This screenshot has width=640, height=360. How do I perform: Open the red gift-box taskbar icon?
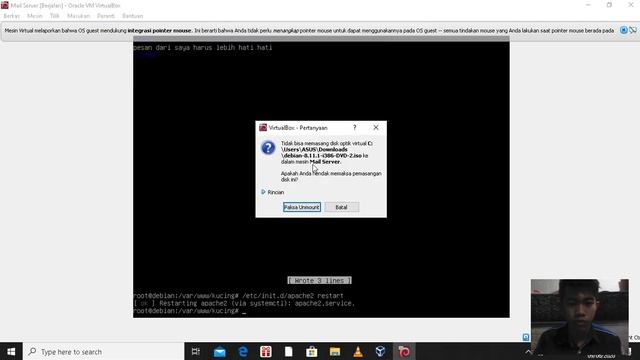point(266,351)
